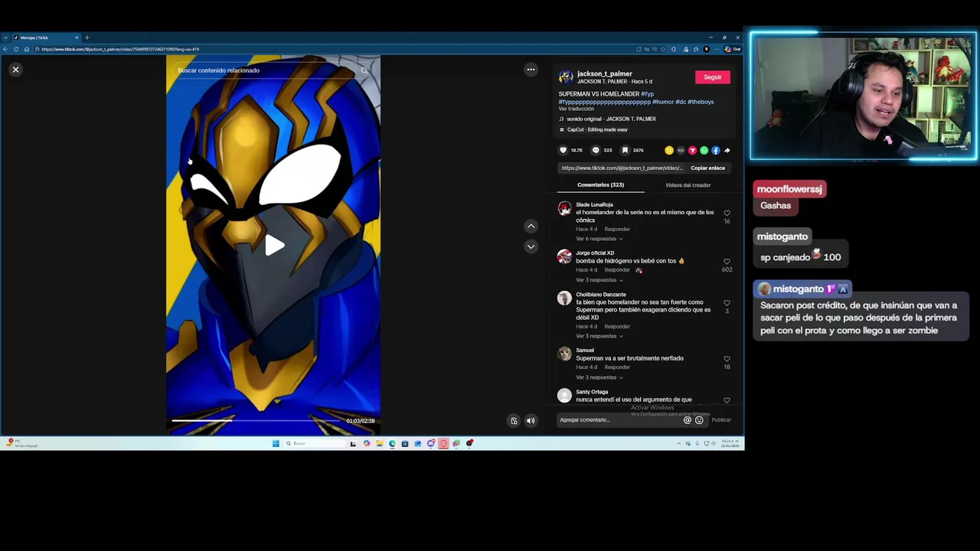Reply to Cholibiano Danzante's comment
This screenshot has width=980, height=551.
617,326
